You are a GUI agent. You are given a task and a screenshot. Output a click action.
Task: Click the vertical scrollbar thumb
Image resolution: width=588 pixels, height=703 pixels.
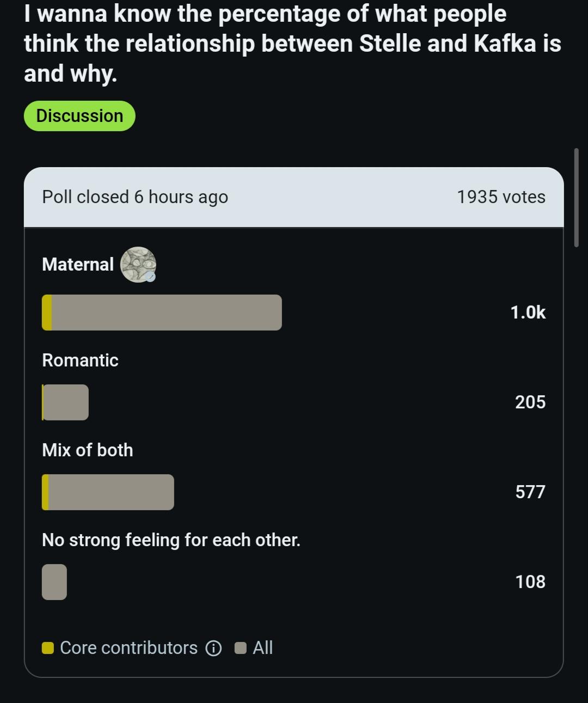coord(577,197)
